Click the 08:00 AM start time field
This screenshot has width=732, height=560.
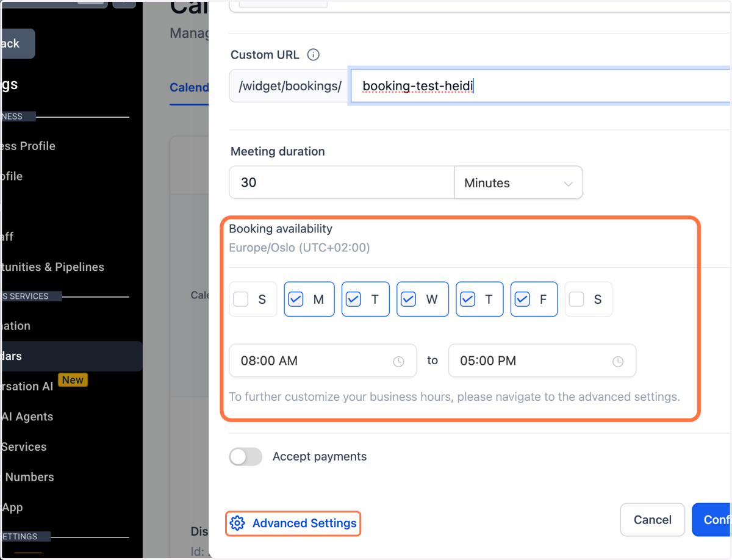323,361
